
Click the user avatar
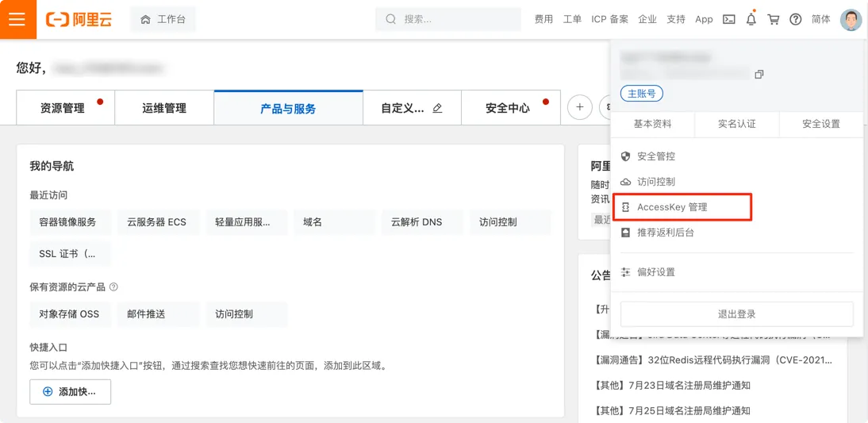(851, 19)
